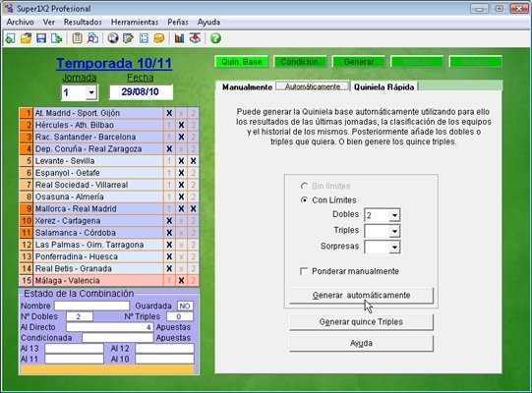Unmark sign 1 for Salamanca - Córdoba
This screenshot has height=393, width=532.
click(169, 233)
